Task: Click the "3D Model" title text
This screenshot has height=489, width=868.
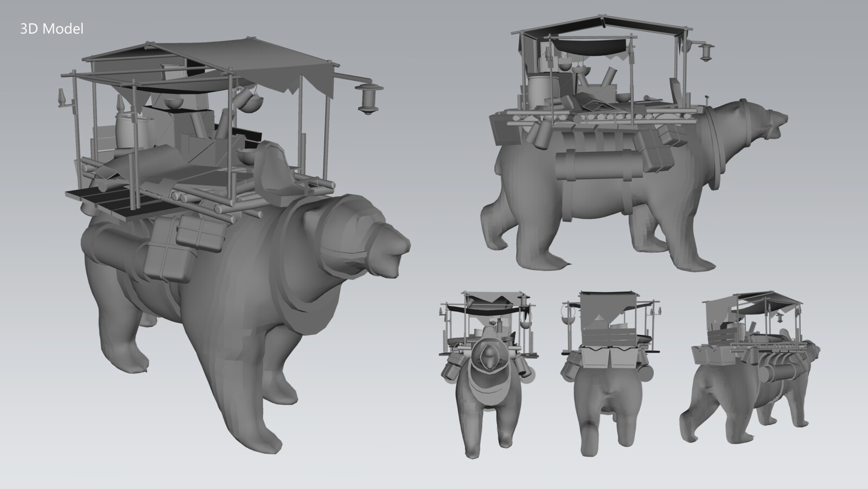Action: tap(52, 29)
